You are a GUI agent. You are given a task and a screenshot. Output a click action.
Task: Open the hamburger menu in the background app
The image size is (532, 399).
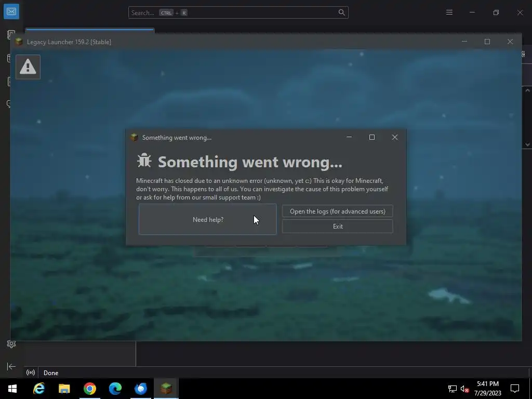click(449, 12)
